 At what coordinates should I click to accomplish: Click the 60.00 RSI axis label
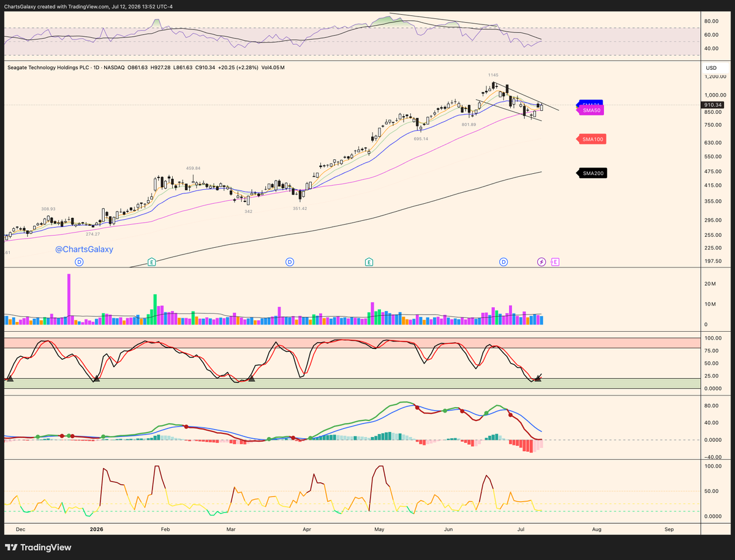pos(713,34)
